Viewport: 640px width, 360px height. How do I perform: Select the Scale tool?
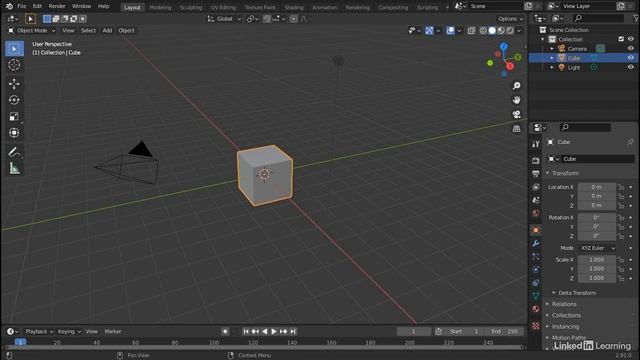[14, 116]
